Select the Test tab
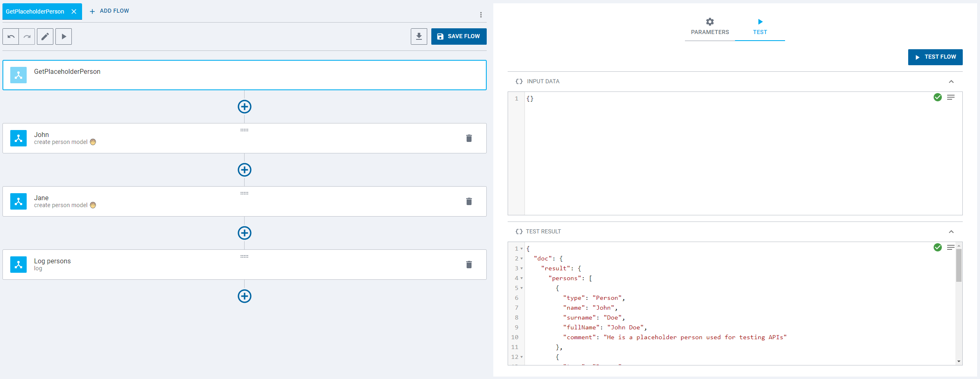The width and height of the screenshot is (980, 379). (760, 27)
